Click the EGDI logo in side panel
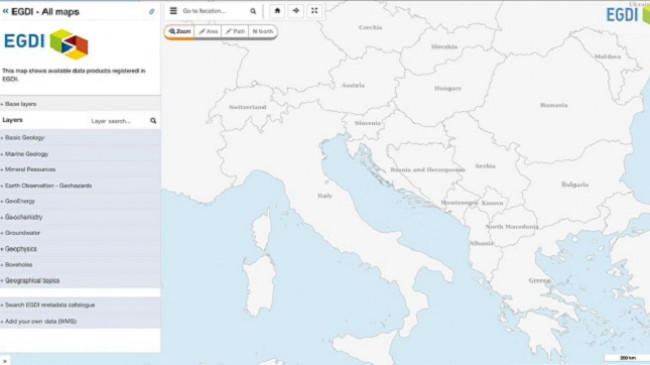650x365 pixels. click(46, 44)
